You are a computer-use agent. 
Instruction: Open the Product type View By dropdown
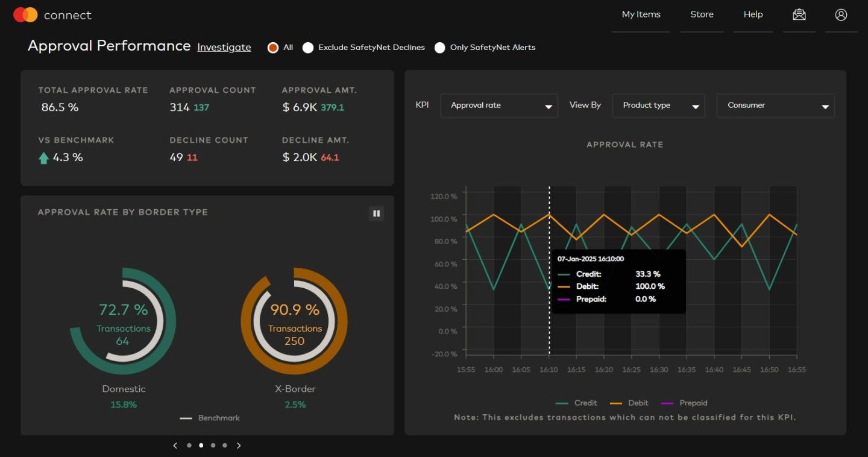click(x=658, y=106)
